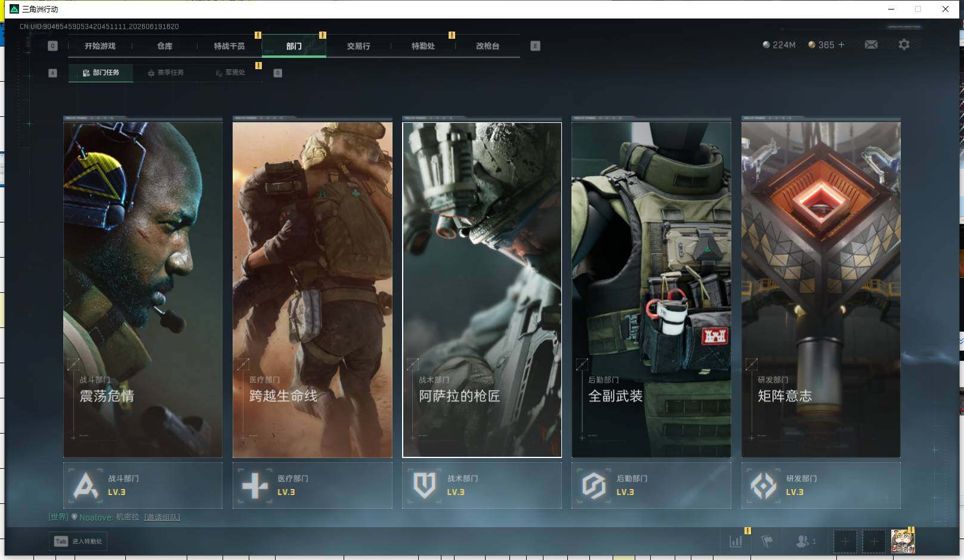964x560 pixels.
Task: Click the expand corner icon on 跨越生命线 card
Action: point(243,364)
